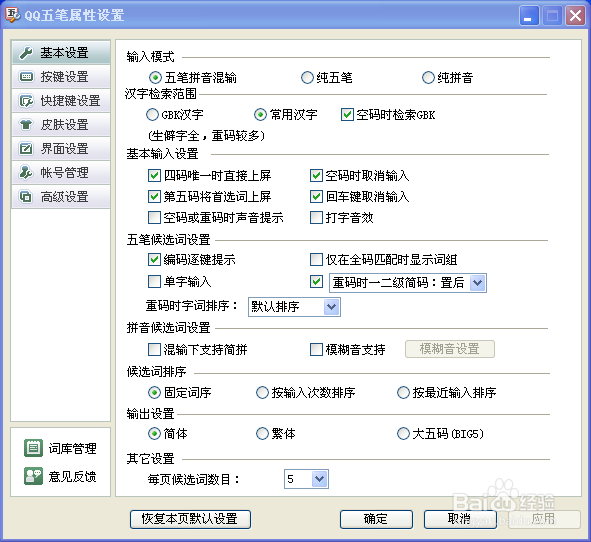Select 固定词序 candidate ordering
Viewport: 591px width, 542px height.
[x=154, y=393]
